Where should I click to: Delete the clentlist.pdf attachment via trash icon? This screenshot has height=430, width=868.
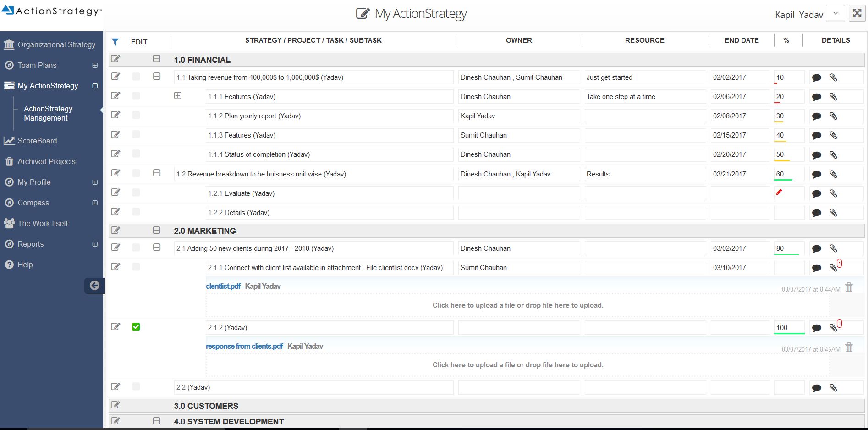pyautogui.click(x=849, y=287)
